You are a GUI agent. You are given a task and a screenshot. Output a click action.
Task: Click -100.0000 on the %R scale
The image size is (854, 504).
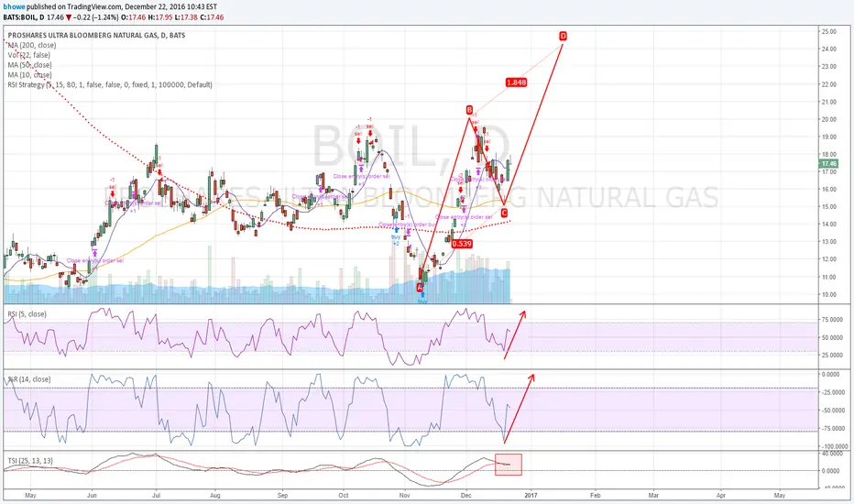point(835,446)
